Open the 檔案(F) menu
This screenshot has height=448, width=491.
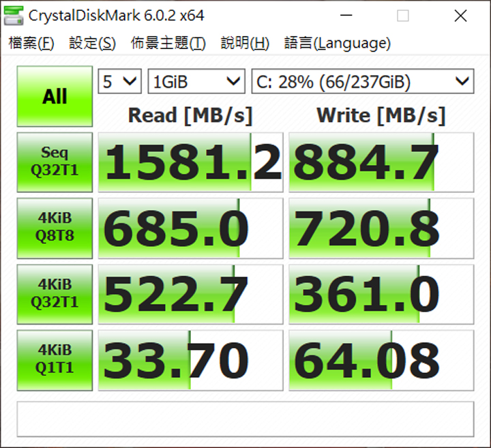[x=31, y=43]
